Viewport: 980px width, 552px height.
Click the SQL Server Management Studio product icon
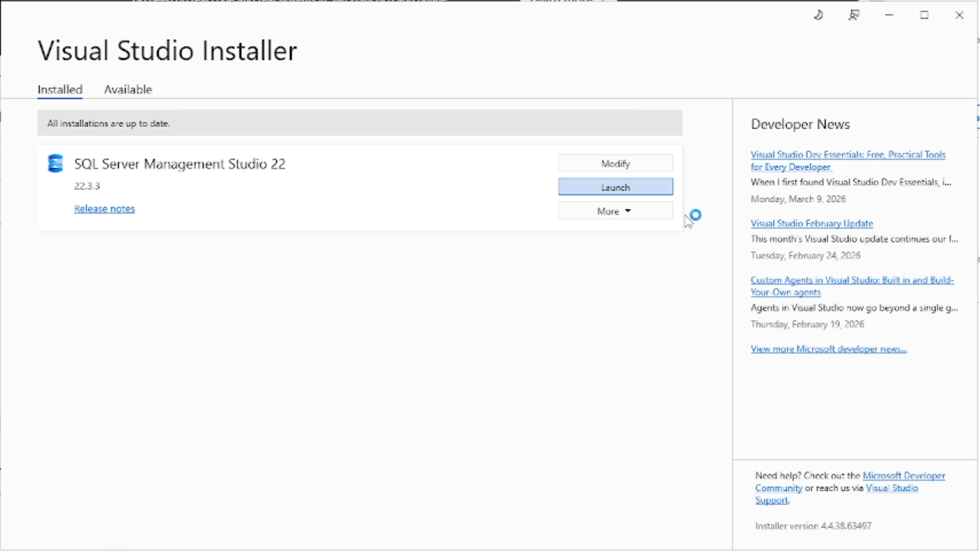pos(55,164)
